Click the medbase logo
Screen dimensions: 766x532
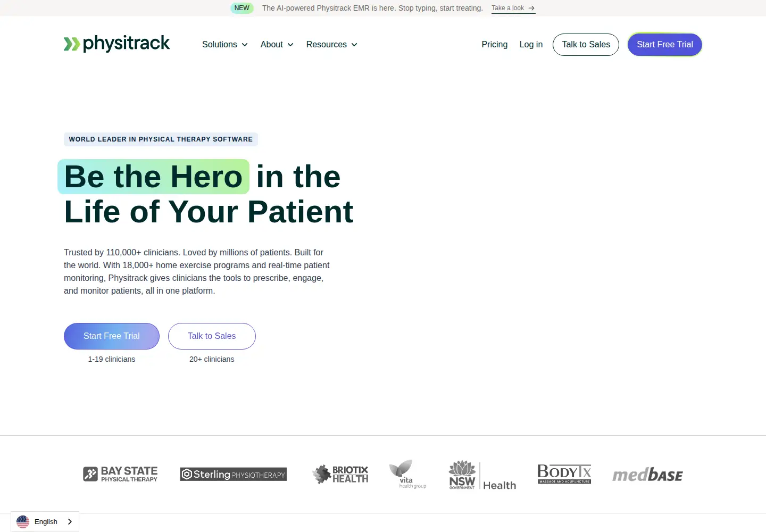(x=647, y=475)
